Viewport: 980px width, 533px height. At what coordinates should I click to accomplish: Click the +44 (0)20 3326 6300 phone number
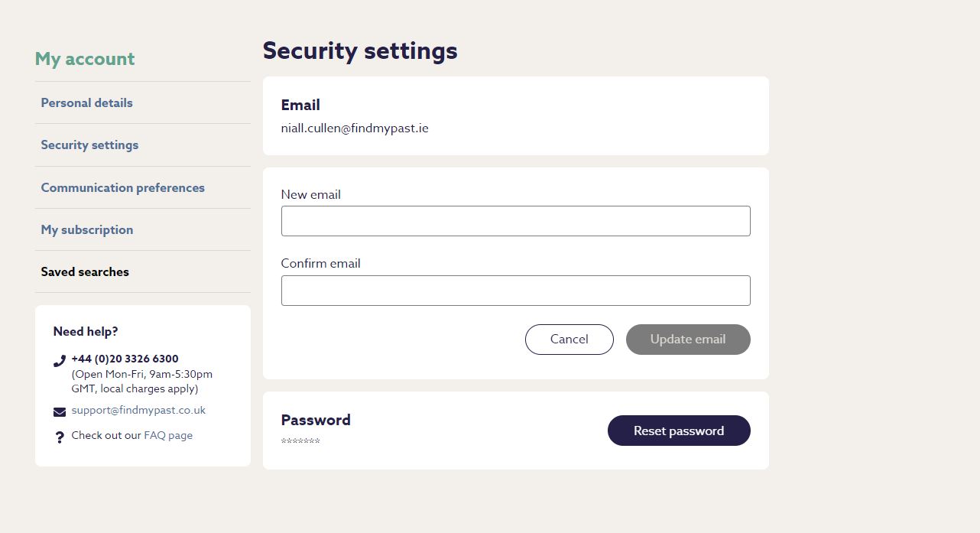[x=125, y=359]
